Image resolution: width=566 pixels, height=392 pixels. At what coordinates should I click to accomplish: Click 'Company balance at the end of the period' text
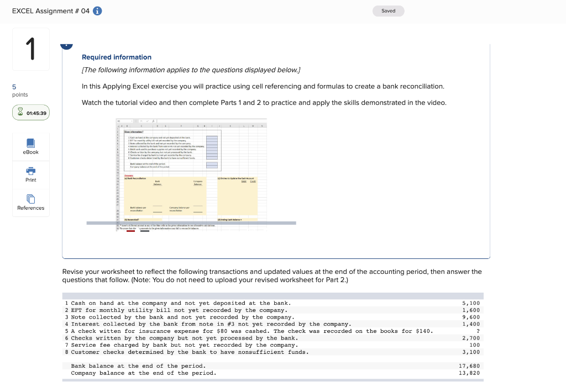point(144,373)
